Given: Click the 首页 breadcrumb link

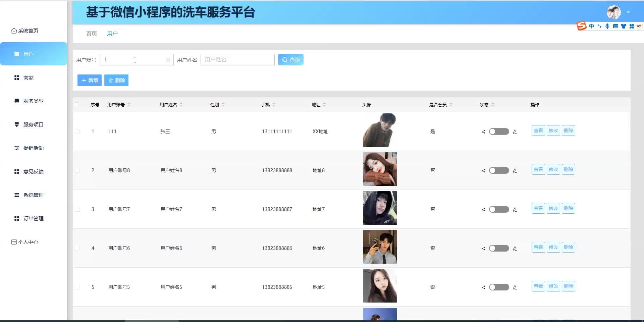Looking at the screenshot, I should 91,34.
